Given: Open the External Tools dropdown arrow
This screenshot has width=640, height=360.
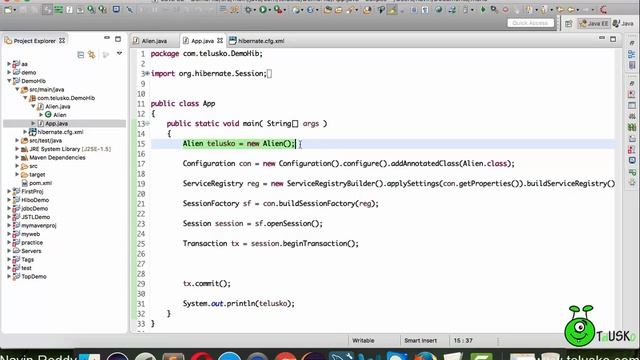Looking at the screenshot, I should [285, 10].
